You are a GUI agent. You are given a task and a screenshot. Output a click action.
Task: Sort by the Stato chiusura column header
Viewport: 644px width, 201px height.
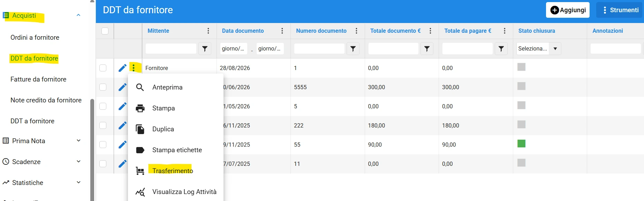[537, 31]
